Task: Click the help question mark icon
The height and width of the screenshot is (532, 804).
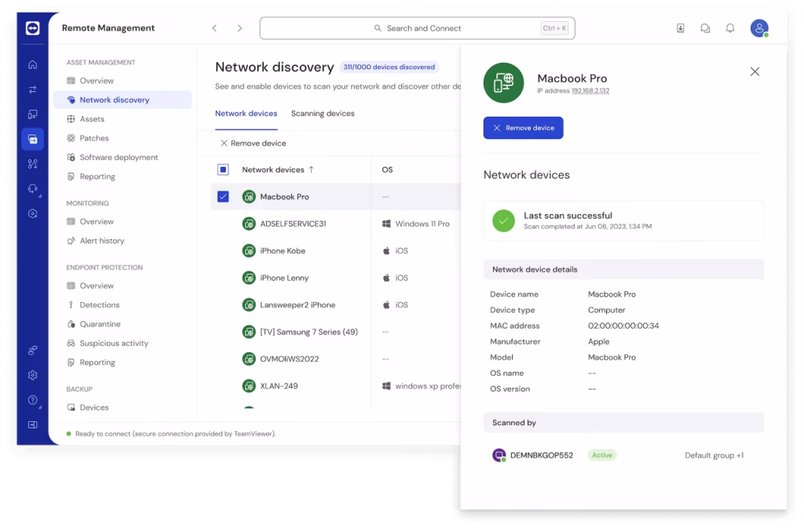Action: (32, 400)
